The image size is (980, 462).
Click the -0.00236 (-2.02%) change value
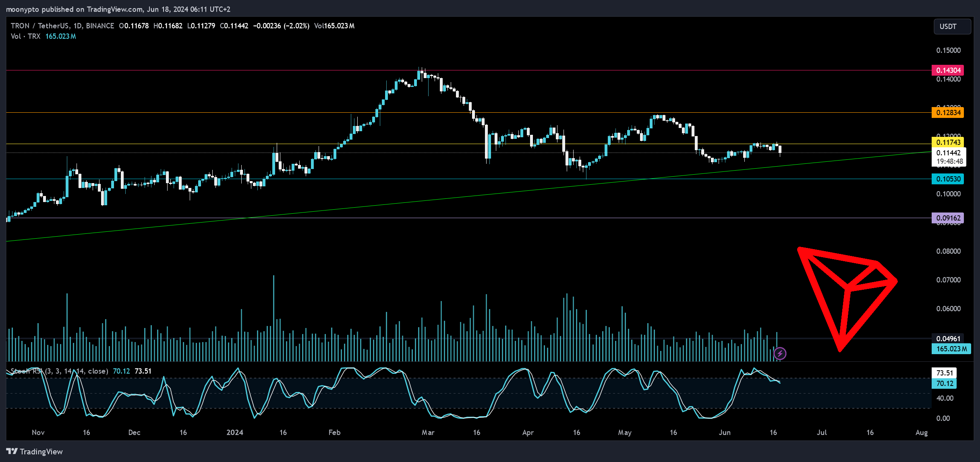click(x=281, y=26)
